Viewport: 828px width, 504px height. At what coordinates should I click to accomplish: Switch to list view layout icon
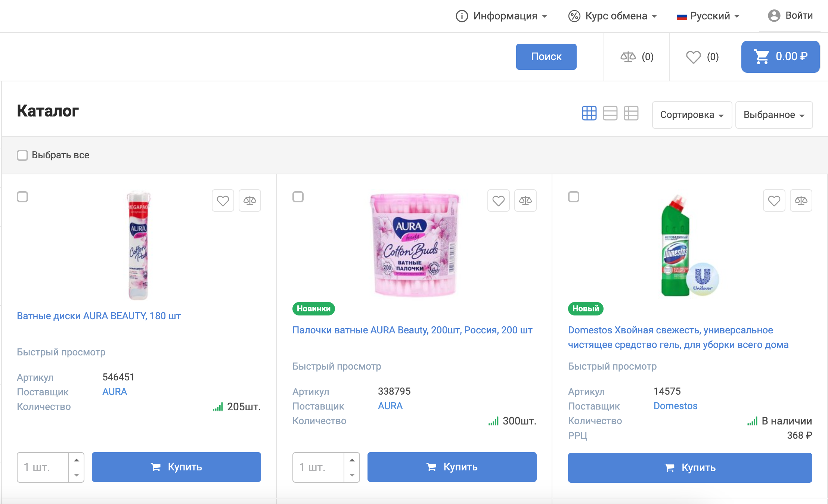[x=610, y=113]
